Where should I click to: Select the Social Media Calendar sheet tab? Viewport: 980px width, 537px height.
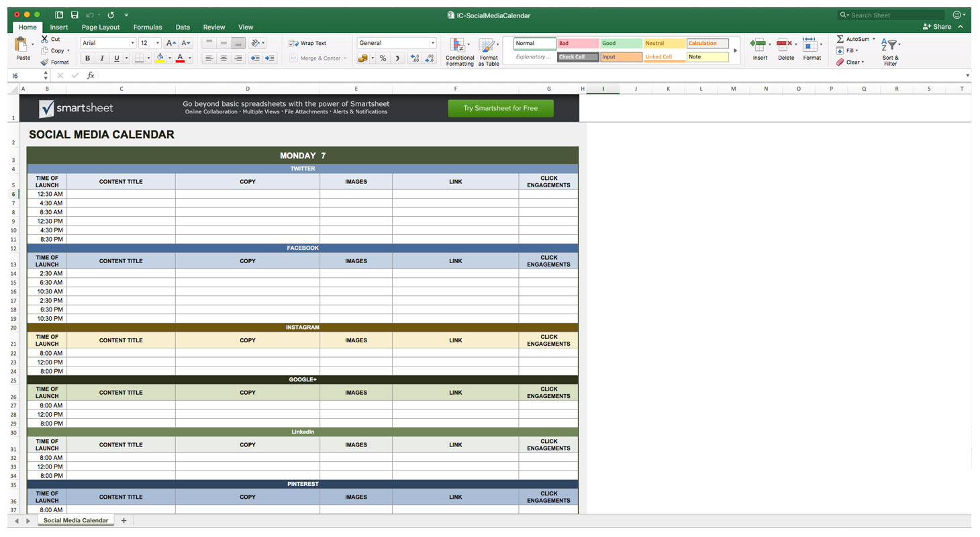click(x=76, y=520)
